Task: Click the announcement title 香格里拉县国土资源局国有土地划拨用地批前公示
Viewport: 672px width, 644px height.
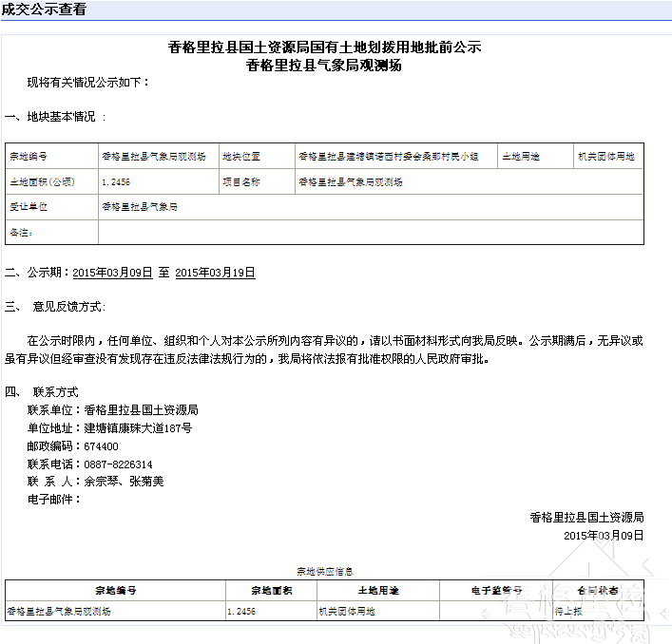Action: coord(324,47)
